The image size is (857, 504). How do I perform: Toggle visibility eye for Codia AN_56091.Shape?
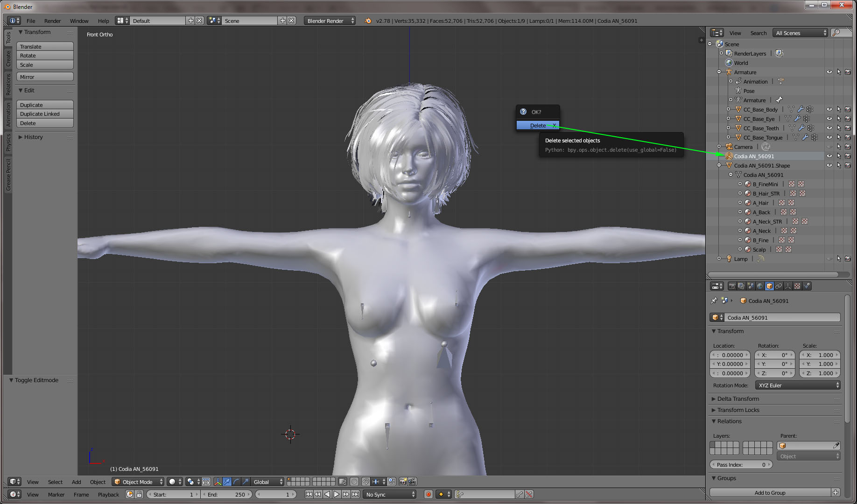pos(829,165)
